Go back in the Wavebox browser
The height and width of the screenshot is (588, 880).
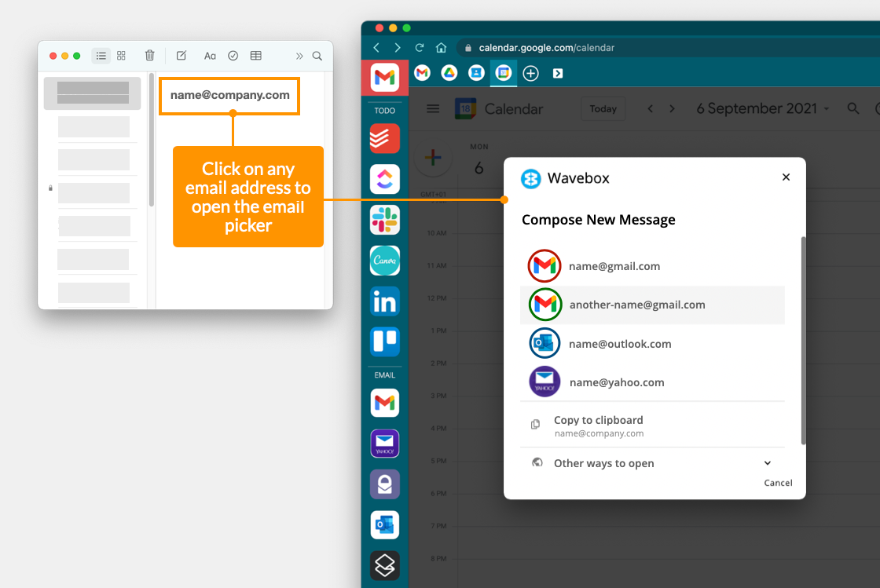376,48
